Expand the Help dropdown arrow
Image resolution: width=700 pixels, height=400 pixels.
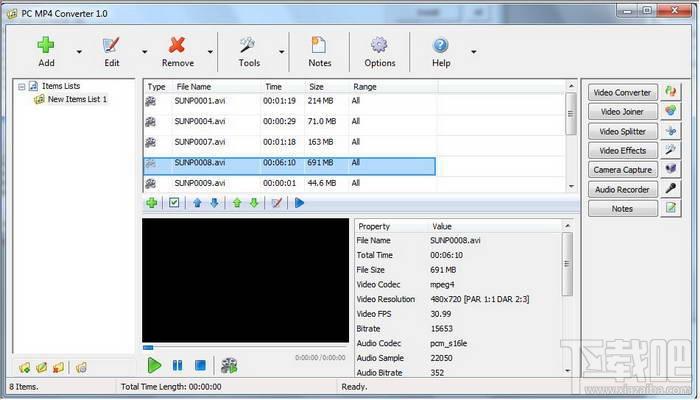474,52
